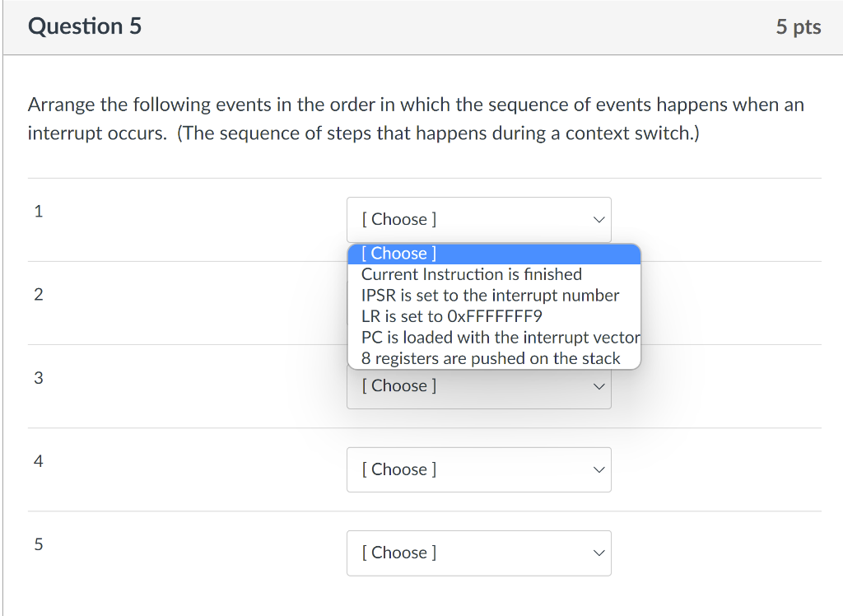
Task: Click the '5 pts' points indicator
Action: [x=797, y=26]
